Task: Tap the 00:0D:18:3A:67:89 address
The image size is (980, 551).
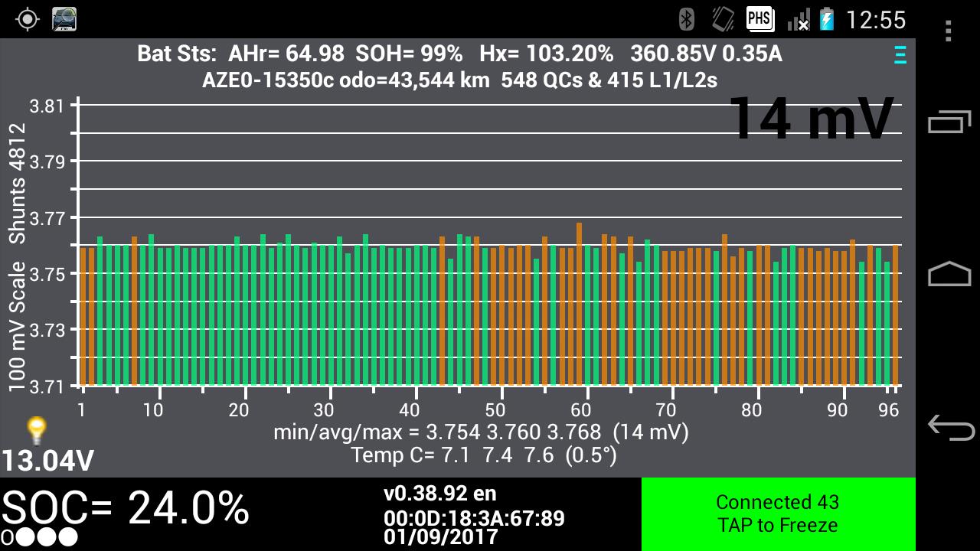Action: (x=474, y=518)
